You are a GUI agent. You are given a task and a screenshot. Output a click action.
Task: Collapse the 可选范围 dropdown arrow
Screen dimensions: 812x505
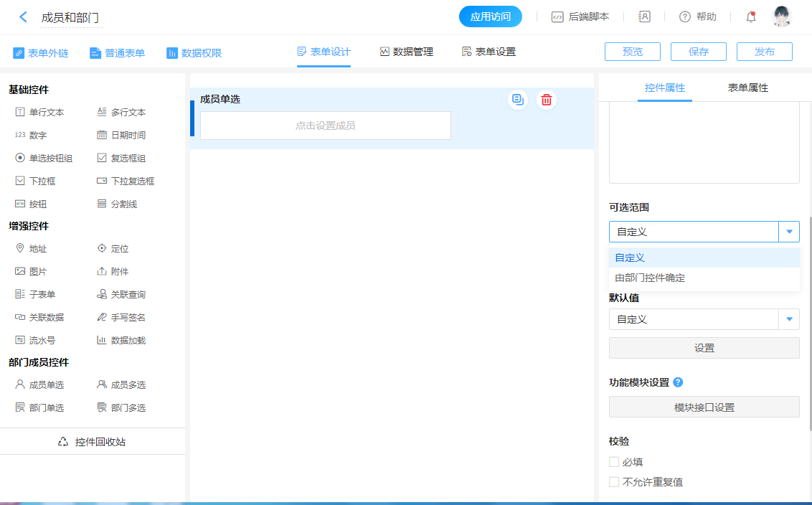(789, 232)
